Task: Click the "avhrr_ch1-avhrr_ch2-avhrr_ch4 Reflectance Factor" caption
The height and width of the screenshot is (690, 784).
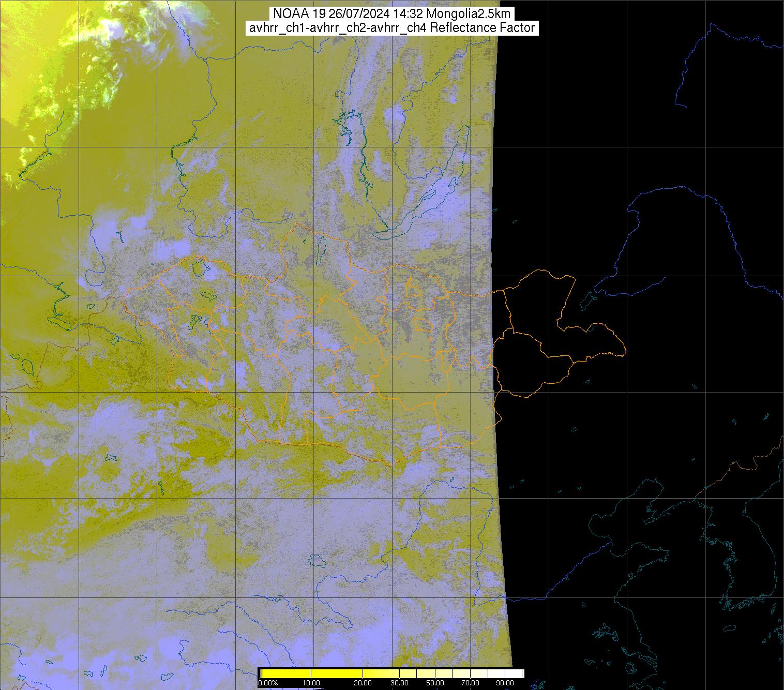Action: coord(392,28)
